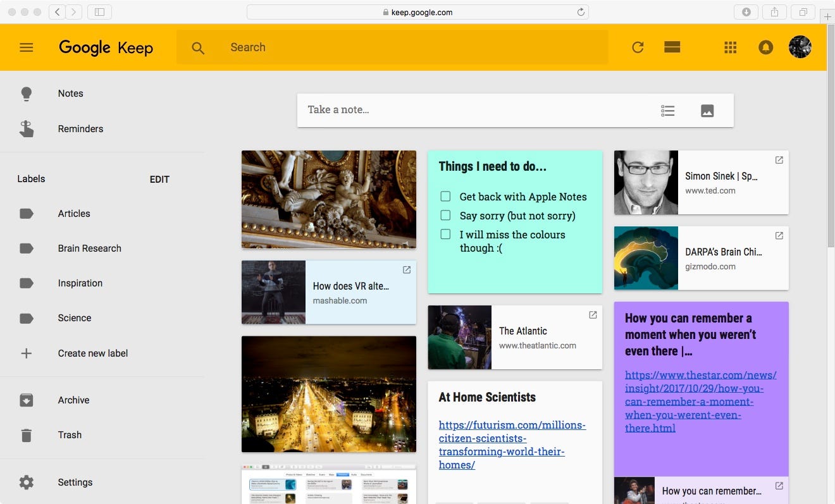Screen dimensions: 835x504
Task: Open Safari downloads button
Action: click(746, 12)
